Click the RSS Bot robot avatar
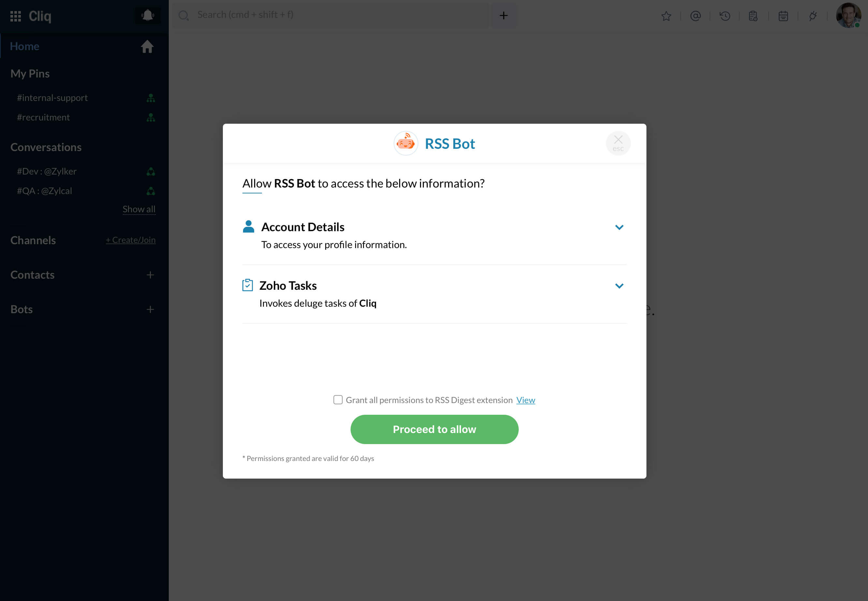Screen dimensions: 868x601 click(x=406, y=143)
